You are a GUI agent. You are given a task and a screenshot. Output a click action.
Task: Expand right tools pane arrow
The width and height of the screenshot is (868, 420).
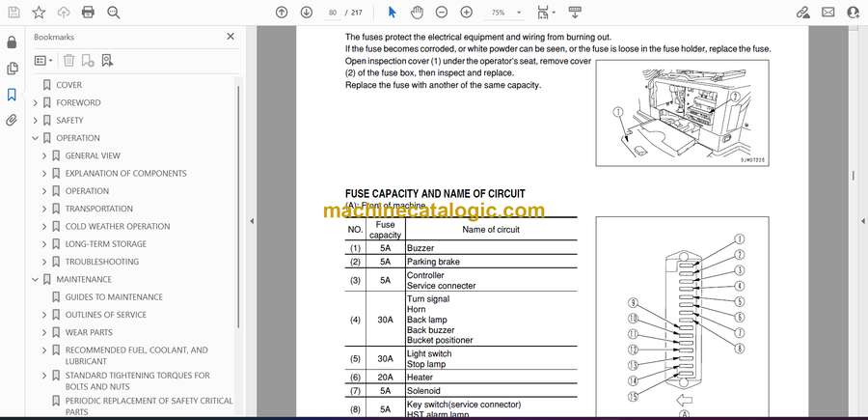[862, 221]
